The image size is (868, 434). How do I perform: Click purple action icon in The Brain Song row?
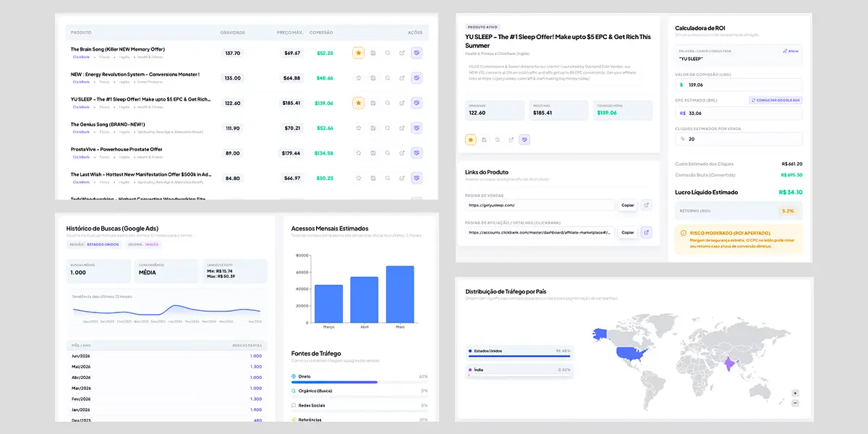coord(416,53)
